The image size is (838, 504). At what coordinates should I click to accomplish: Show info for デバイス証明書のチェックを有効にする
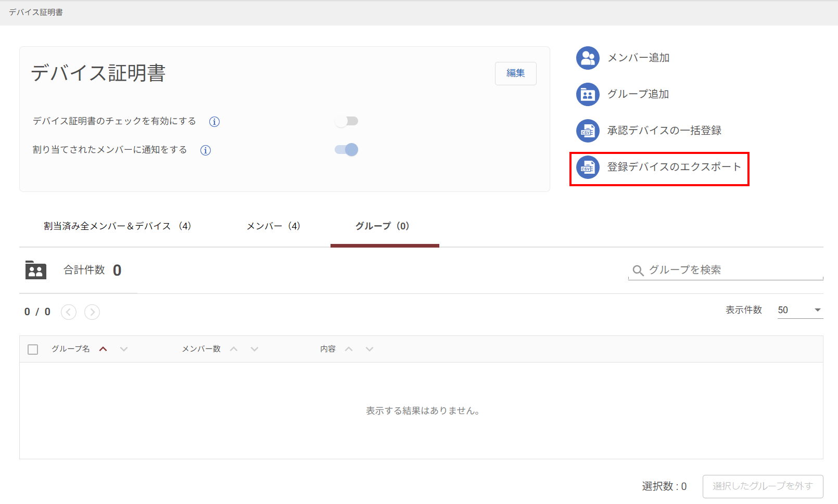click(x=214, y=122)
